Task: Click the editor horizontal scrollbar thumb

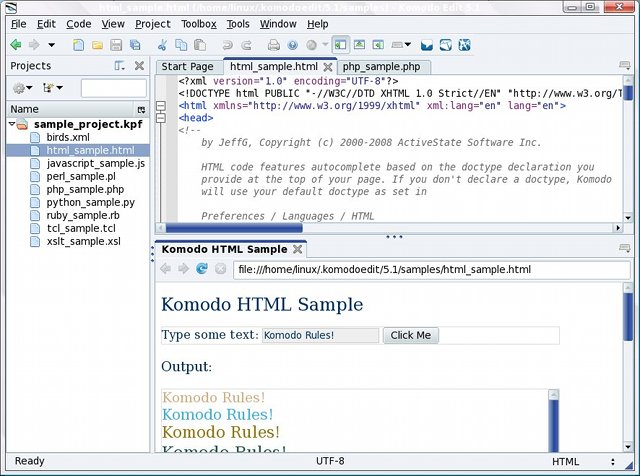Action: (x=234, y=228)
